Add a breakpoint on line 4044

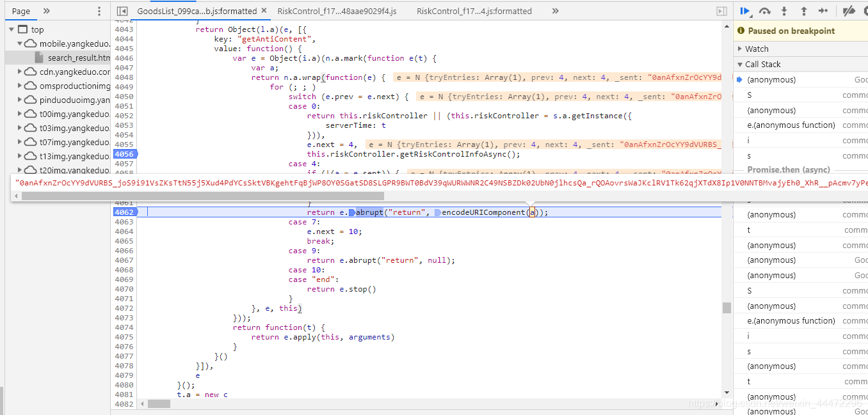(x=124, y=39)
